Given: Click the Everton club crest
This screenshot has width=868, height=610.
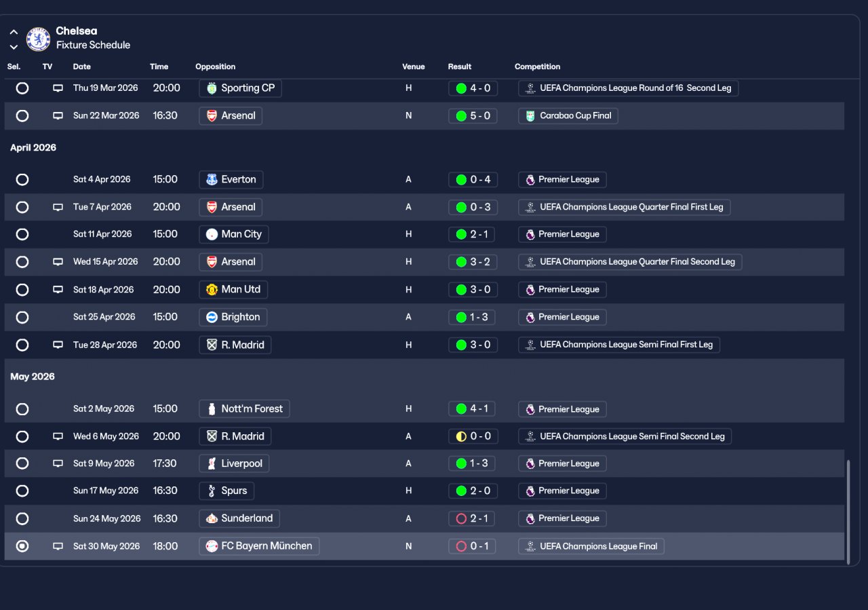Looking at the screenshot, I should pos(212,180).
